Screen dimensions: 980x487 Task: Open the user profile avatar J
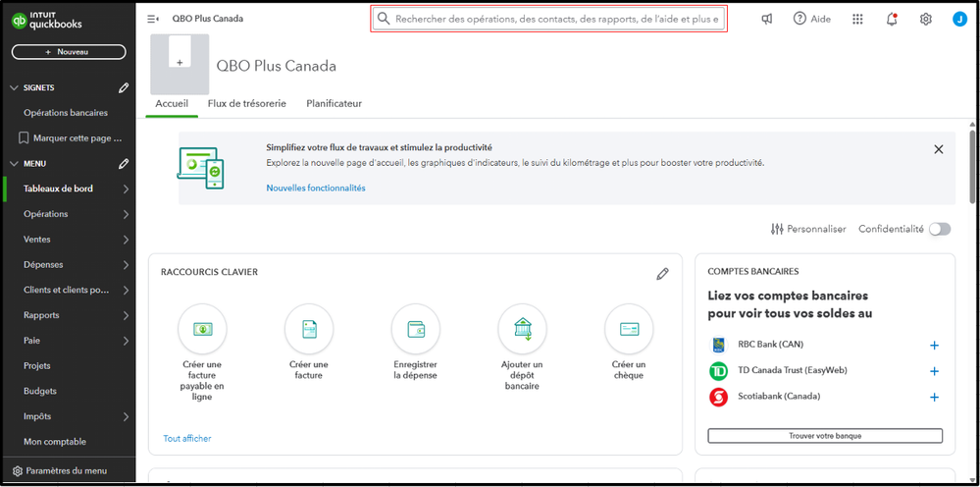959,19
